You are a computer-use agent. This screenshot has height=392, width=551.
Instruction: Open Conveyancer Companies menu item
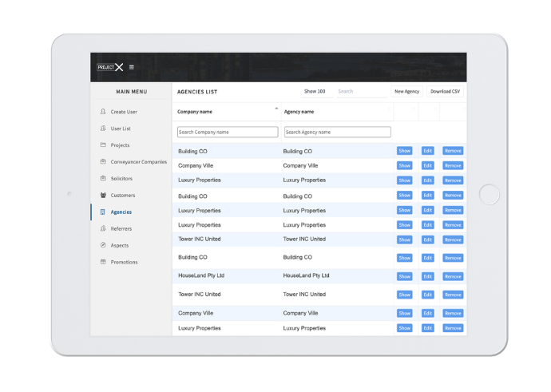[x=138, y=162]
